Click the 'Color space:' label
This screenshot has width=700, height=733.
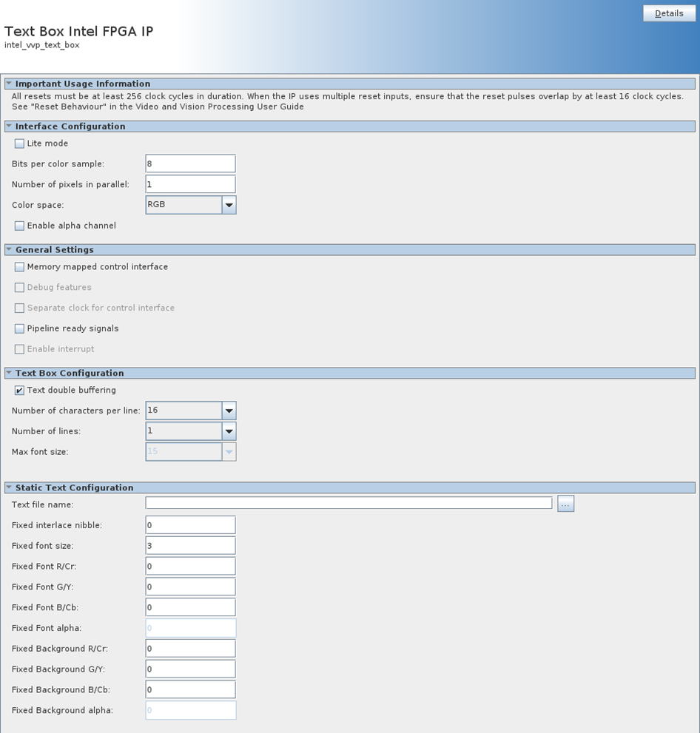click(38, 205)
